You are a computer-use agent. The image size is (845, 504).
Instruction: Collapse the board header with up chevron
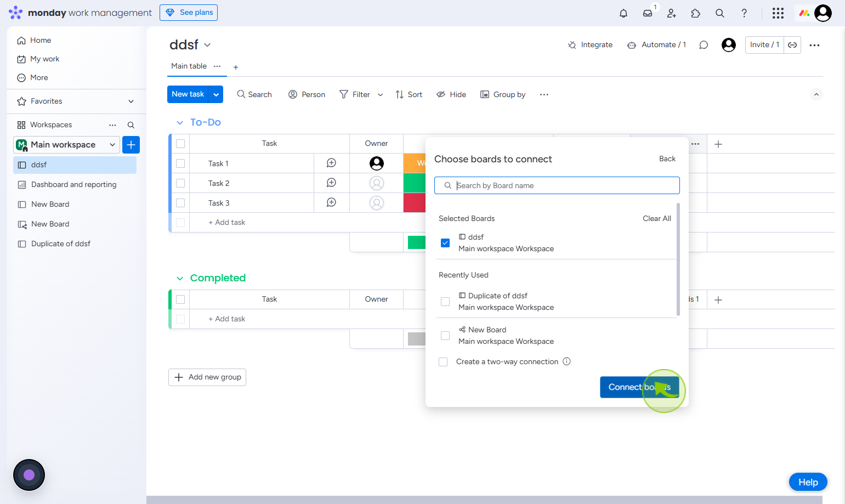point(816,94)
